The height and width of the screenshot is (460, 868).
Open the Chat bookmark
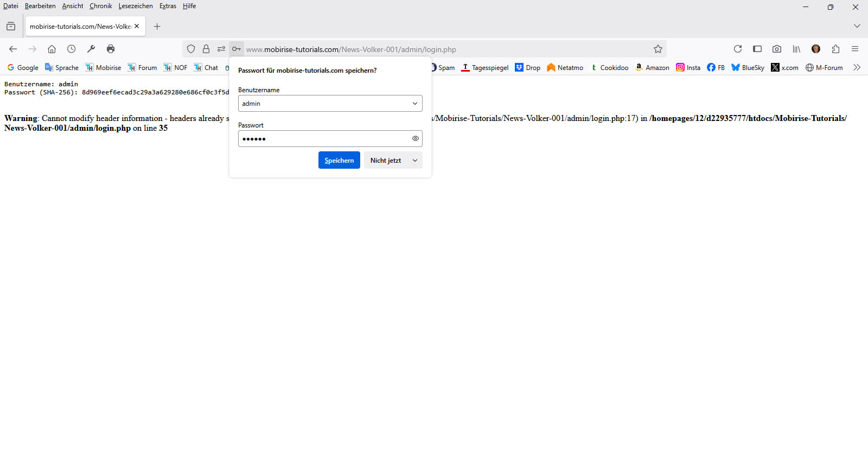[206, 68]
